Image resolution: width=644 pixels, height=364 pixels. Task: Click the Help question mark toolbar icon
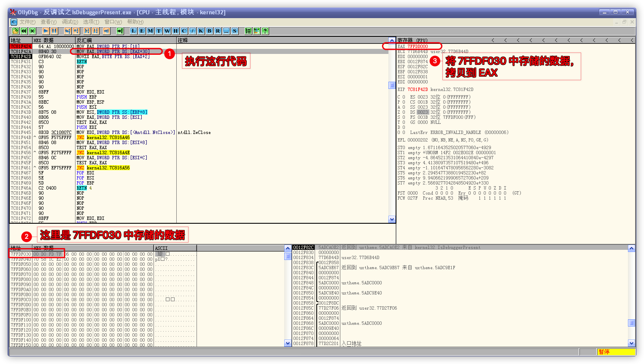(265, 31)
